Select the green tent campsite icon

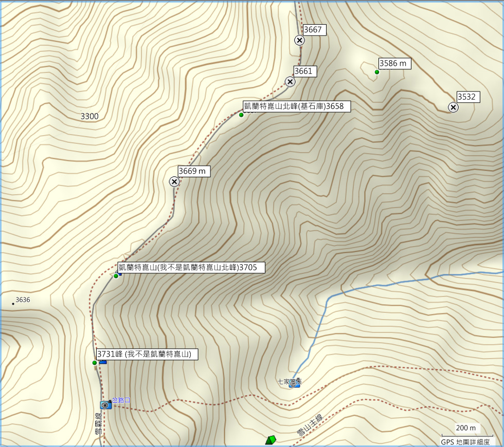point(271,440)
